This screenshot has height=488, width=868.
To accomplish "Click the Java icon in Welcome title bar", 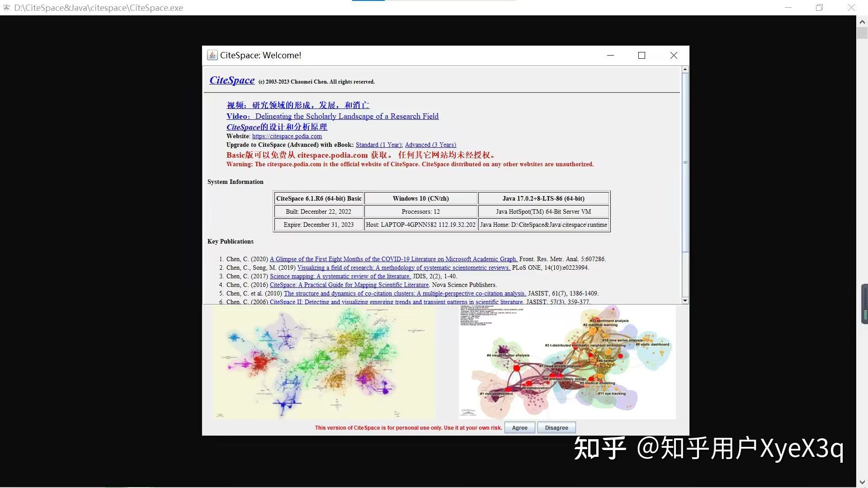I will [x=212, y=55].
